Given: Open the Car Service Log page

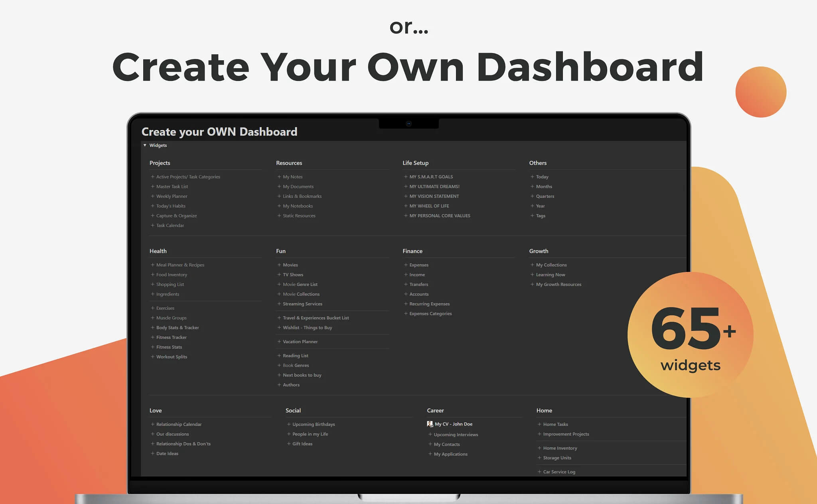Looking at the screenshot, I should click(559, 472).
